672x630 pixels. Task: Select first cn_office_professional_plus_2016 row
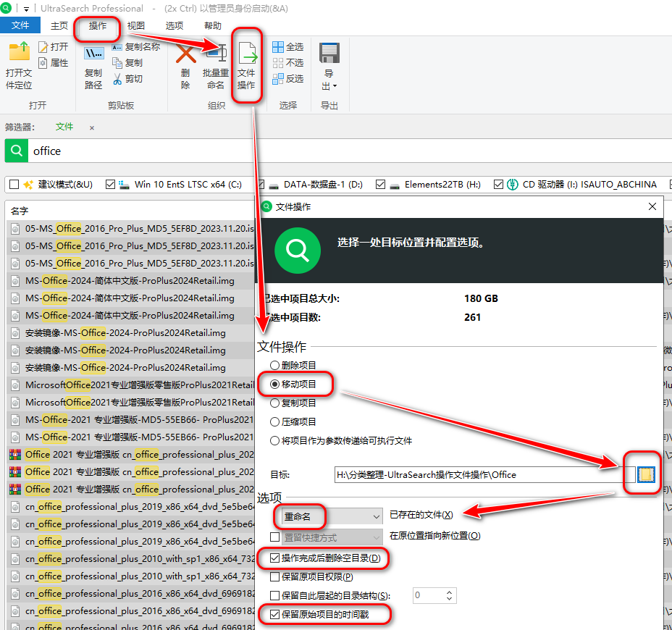coord(131,594)
